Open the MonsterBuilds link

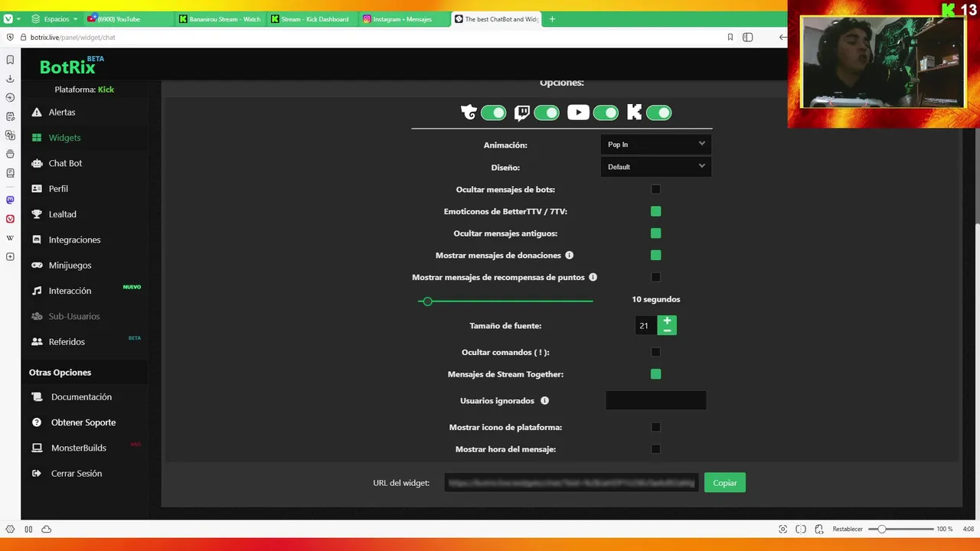[x=78, y=448]
